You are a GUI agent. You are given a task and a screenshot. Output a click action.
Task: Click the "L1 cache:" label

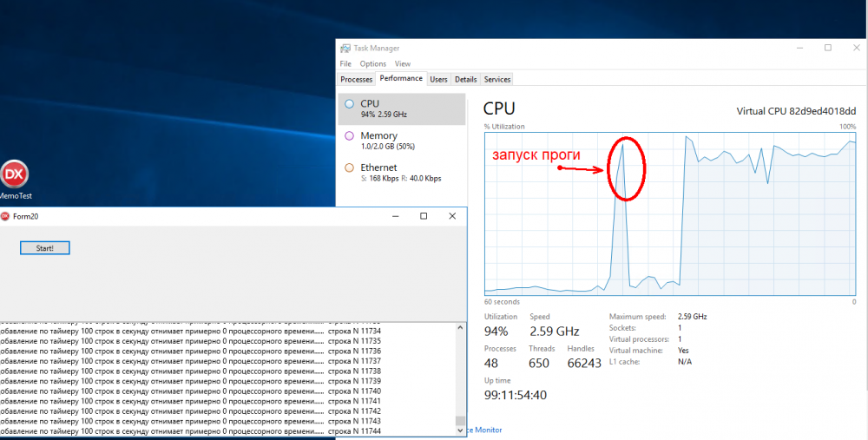624,362
